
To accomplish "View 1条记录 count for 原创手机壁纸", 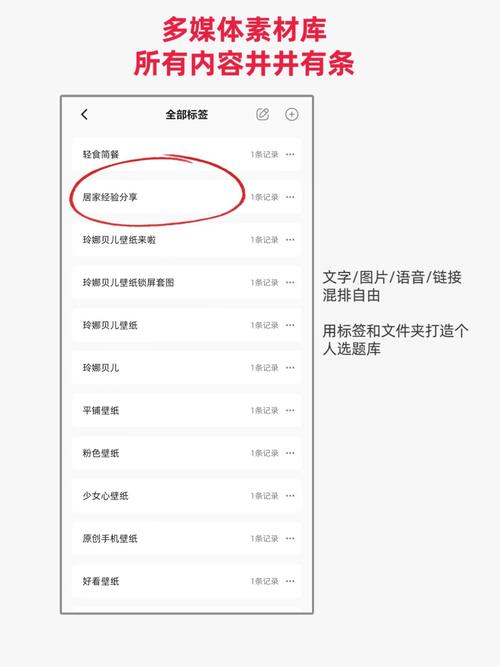I will coord(264,539).
